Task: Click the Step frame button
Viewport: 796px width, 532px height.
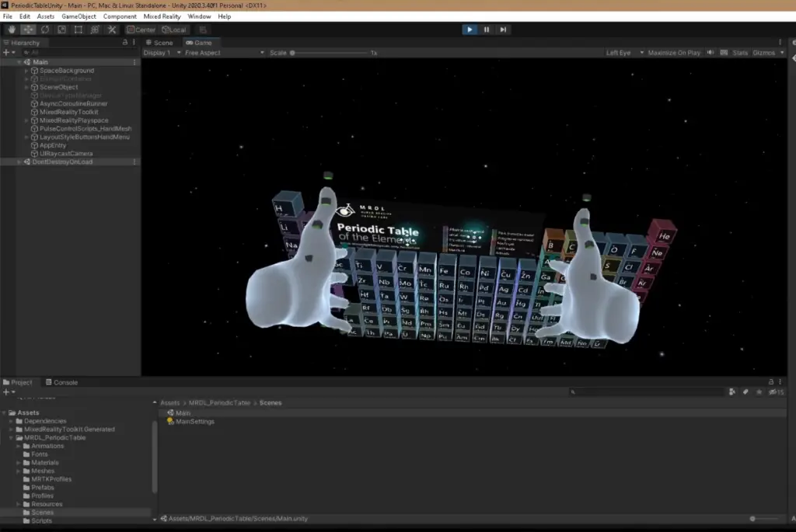Action: coord(503,30)
